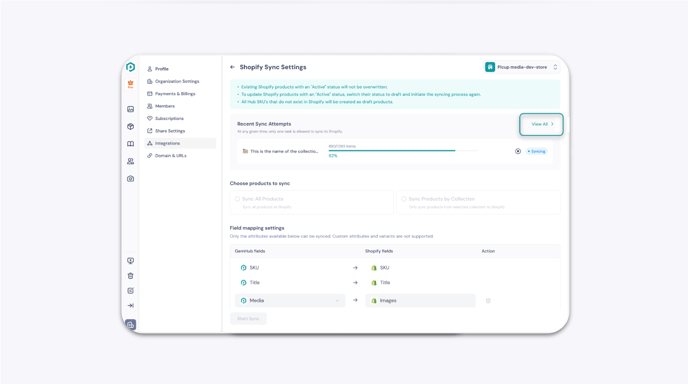This screenshot has height=384, width=688.
Task: Select the Sync All Products option
Action: (x=312, y=202)
